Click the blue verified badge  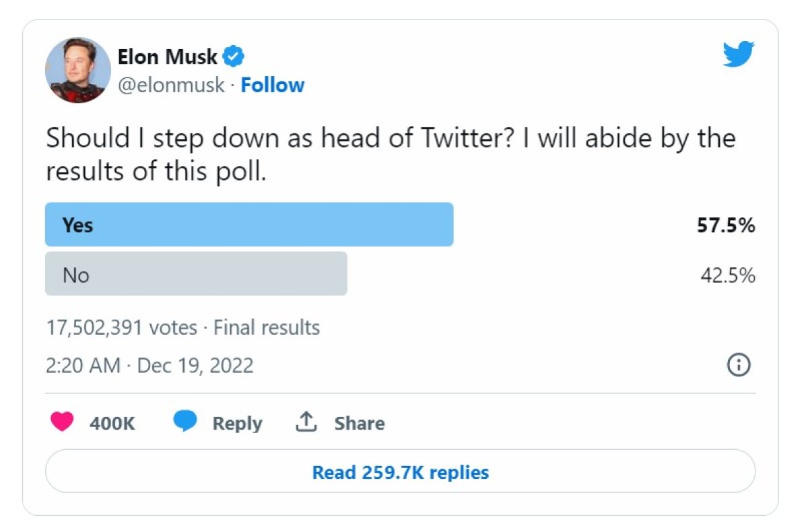(233, 57)
